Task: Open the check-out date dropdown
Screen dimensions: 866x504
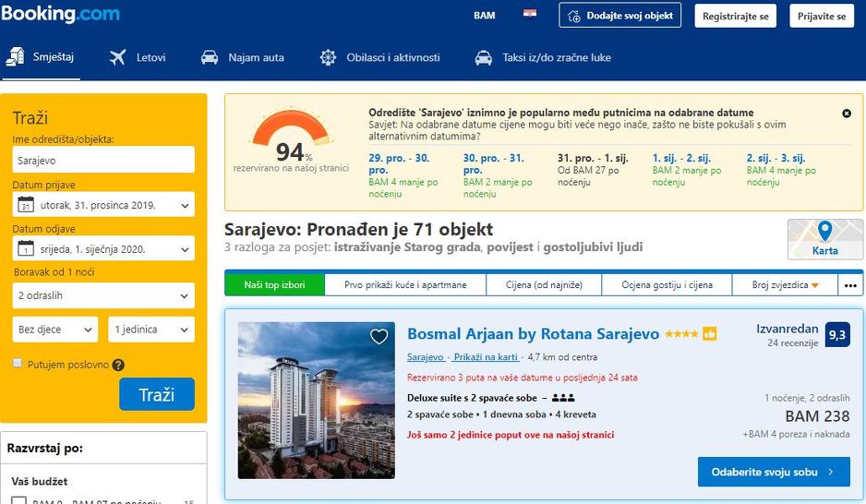Action: [103, 249]
